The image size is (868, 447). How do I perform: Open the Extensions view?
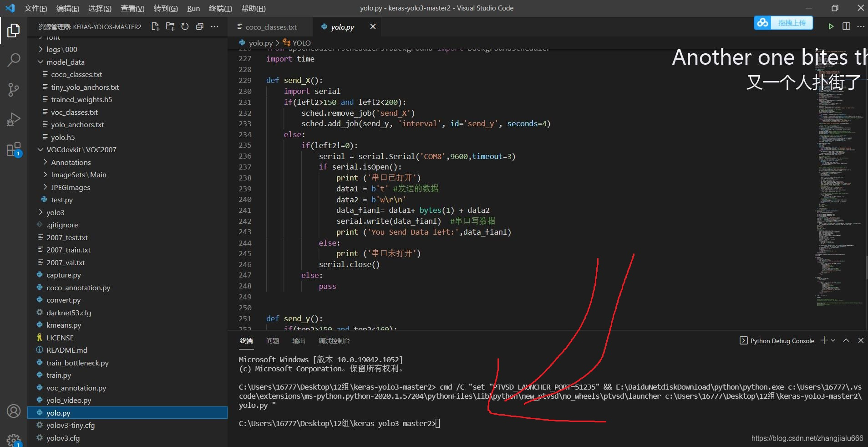tap(14, 149)
